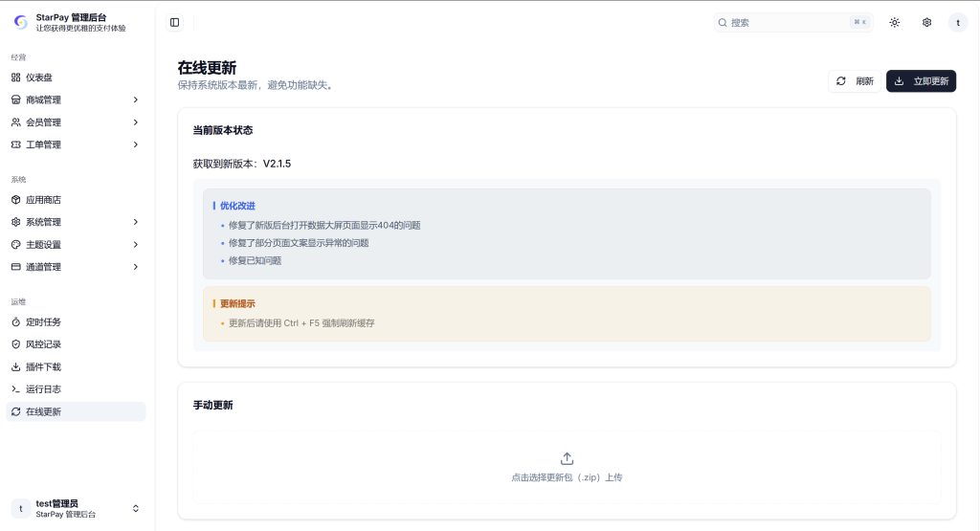Click 点击选择更新包 (.zip) 上传 text

pyautogui.click(x=567, y=477)
